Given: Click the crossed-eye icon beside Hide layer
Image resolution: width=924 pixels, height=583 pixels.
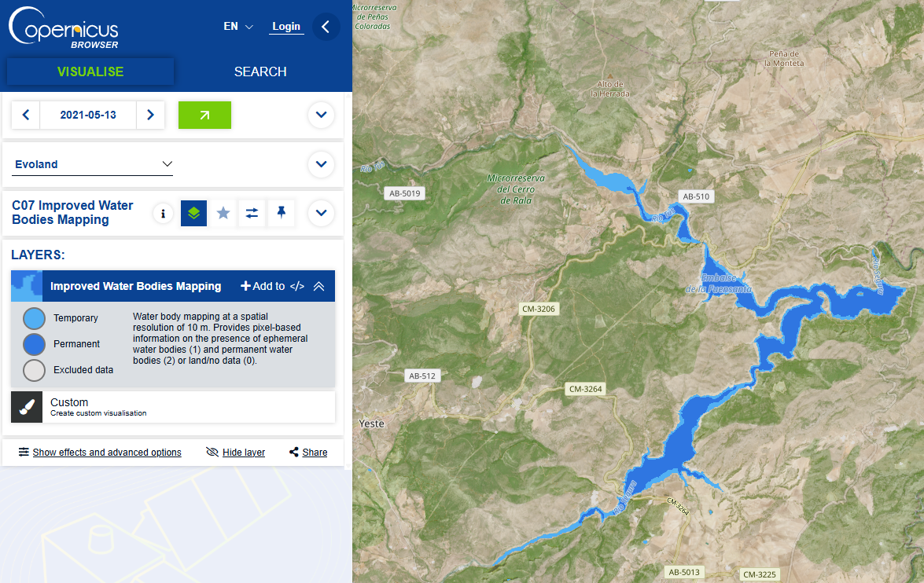Looking at the screenshot, I should (212, 453).
